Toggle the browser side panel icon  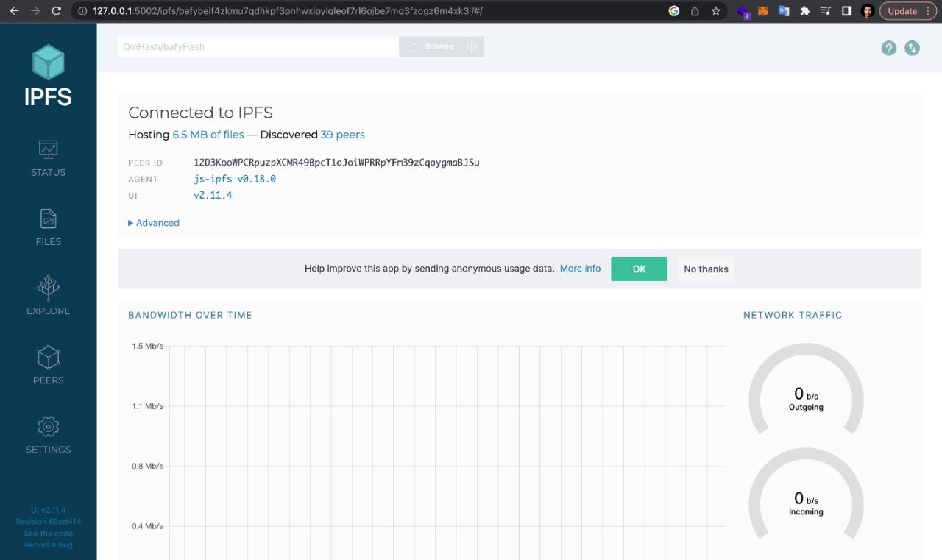(x=846, y=11)
